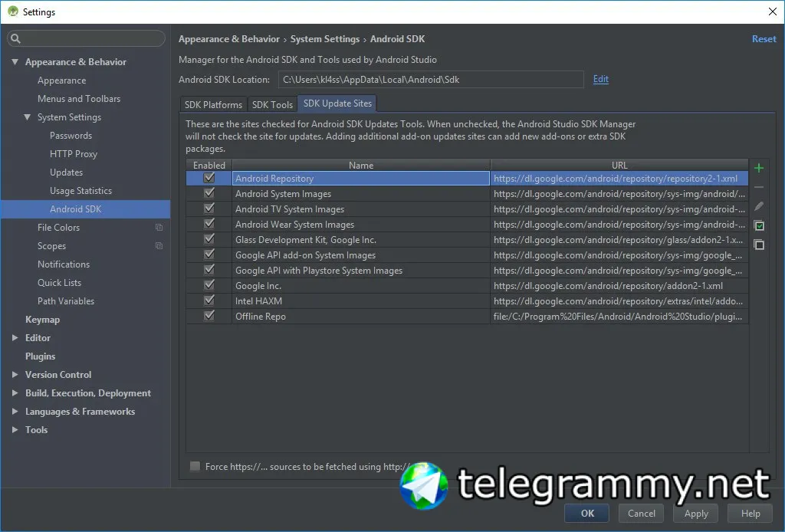This screenshot has width=785, height=532.
Task: Toggle Google Inc. site checkbox
Action: tap(209, 285)
